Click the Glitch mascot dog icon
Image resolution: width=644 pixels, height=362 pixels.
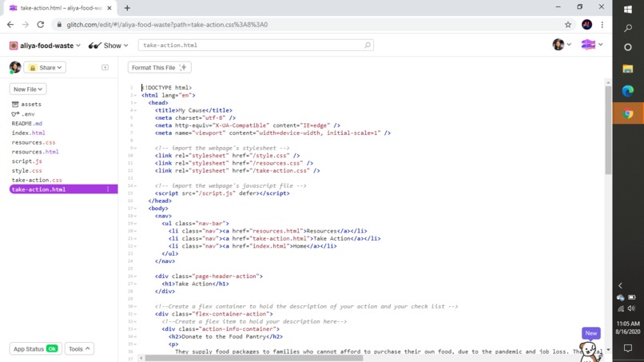590,352
